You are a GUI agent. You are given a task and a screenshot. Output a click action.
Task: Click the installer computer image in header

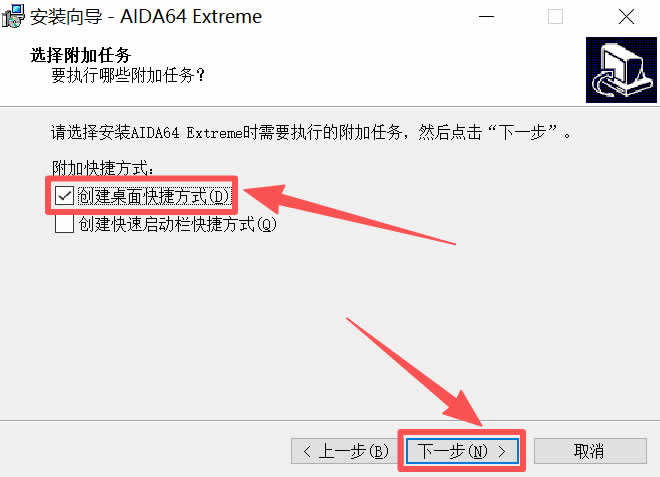(621, 70)
